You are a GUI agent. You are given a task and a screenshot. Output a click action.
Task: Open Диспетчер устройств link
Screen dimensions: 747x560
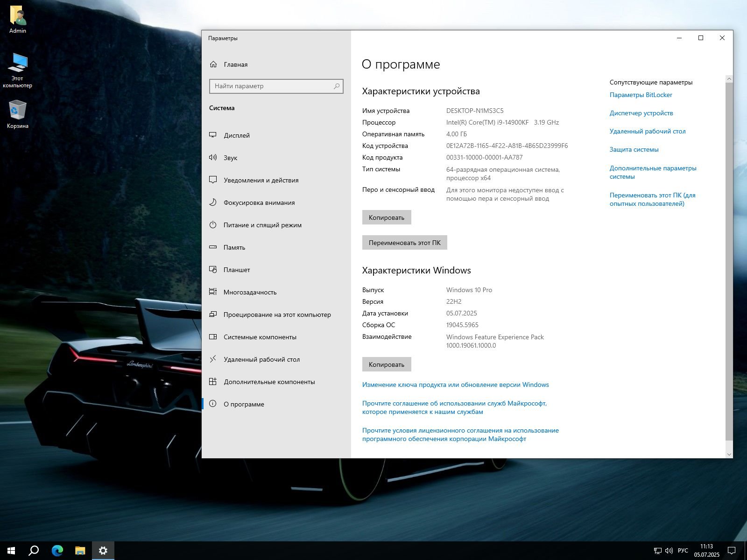click(641, 113)
